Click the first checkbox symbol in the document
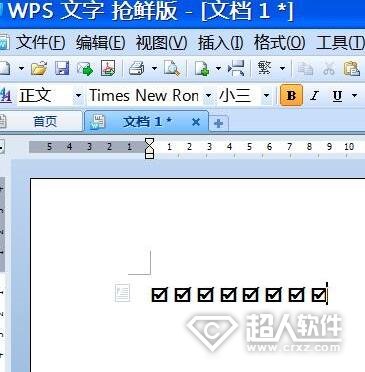Image resolution: width=365 pixels, height=372 pixels. [x=159, y=295]
